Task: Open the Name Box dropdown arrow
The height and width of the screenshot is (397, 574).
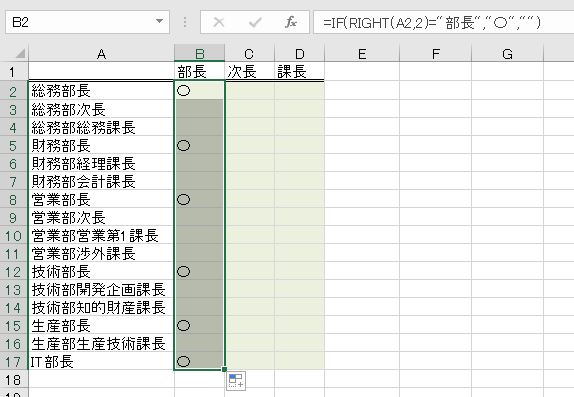Action: (x=159, y=22)
